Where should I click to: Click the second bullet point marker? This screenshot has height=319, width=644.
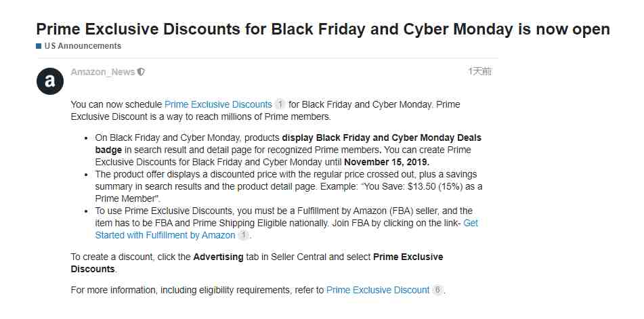pyautogui.click(x=86, y=175)
